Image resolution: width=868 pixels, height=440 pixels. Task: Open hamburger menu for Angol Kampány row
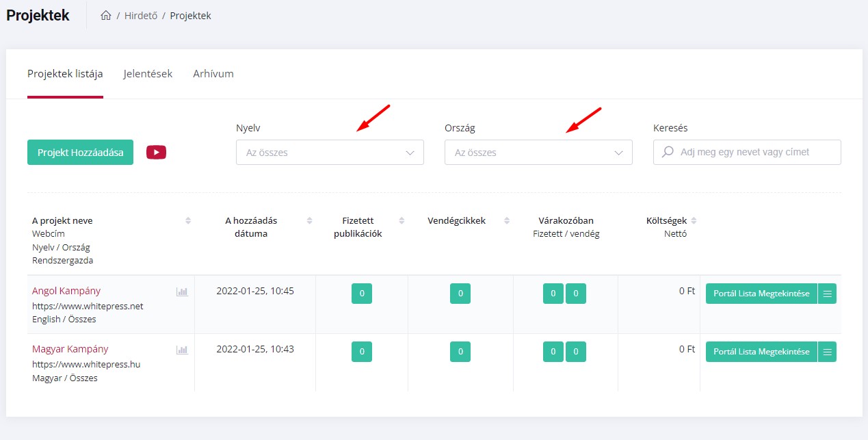coord(827,294)
